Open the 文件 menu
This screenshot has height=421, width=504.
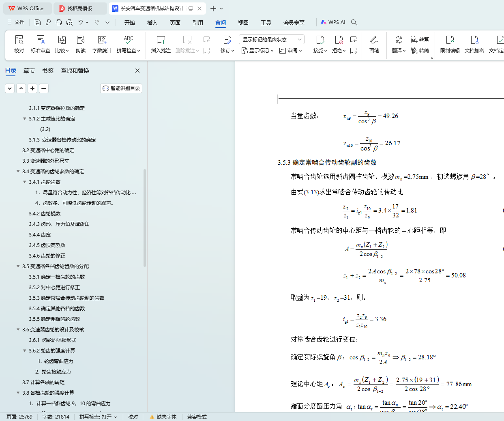[16, 22]
